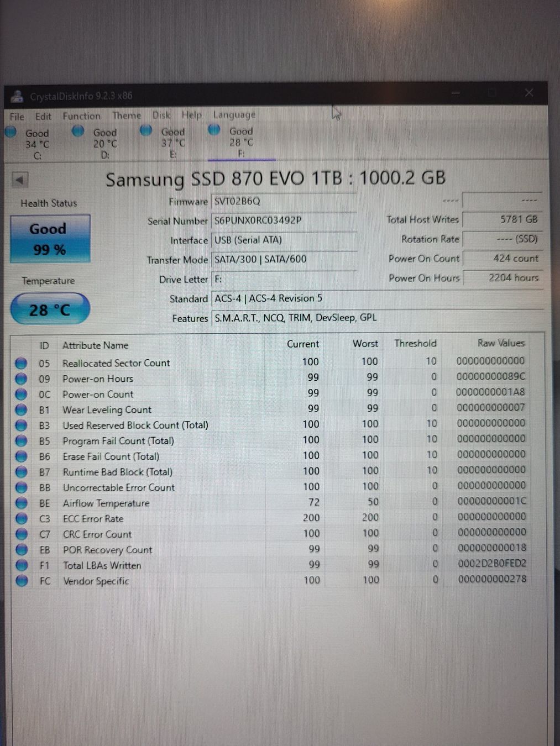The height and width of the screenshot is (746, 560).
Task: Open the File menu
Action: [17, 116]
